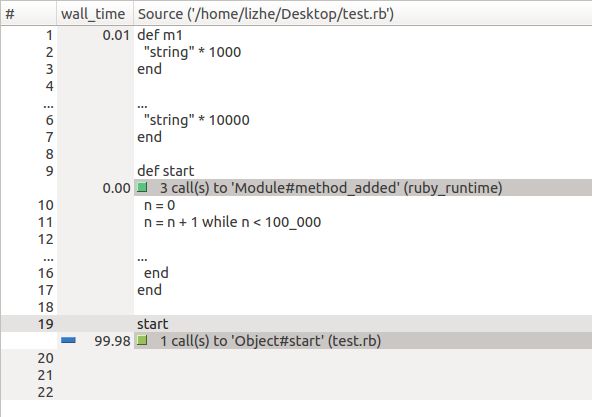Select the line '"string" * 1000'

193,52
